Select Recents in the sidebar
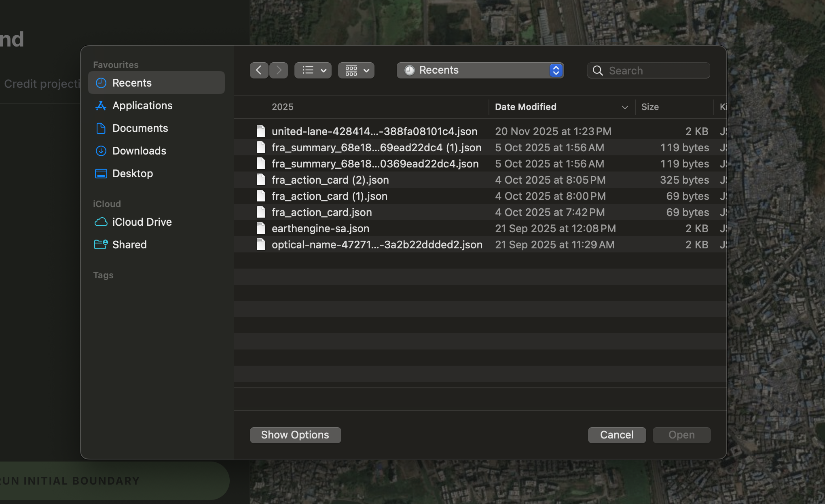Screen dimensions: 825x504 pyautogui.click(x=157, y=83)
